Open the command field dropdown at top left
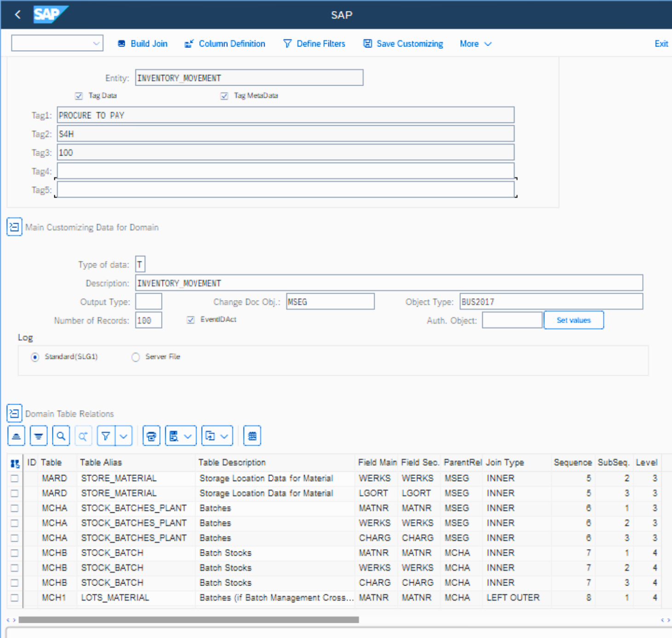 coord(96,44)
